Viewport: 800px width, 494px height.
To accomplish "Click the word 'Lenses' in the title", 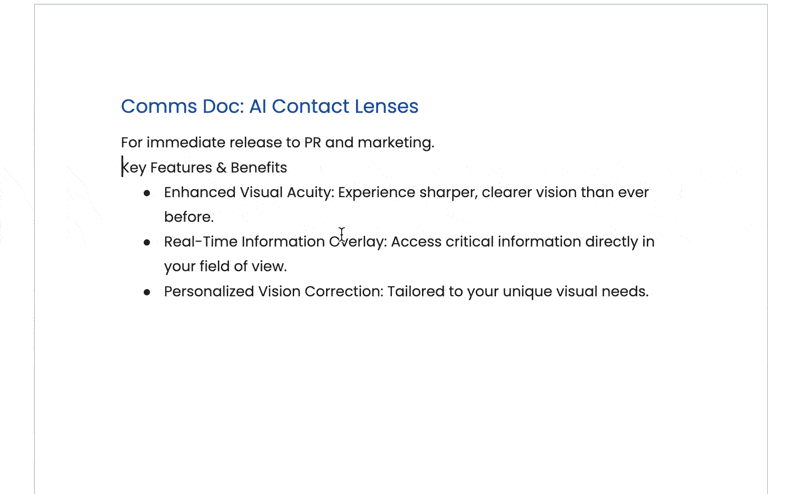I will pos(387,106).
